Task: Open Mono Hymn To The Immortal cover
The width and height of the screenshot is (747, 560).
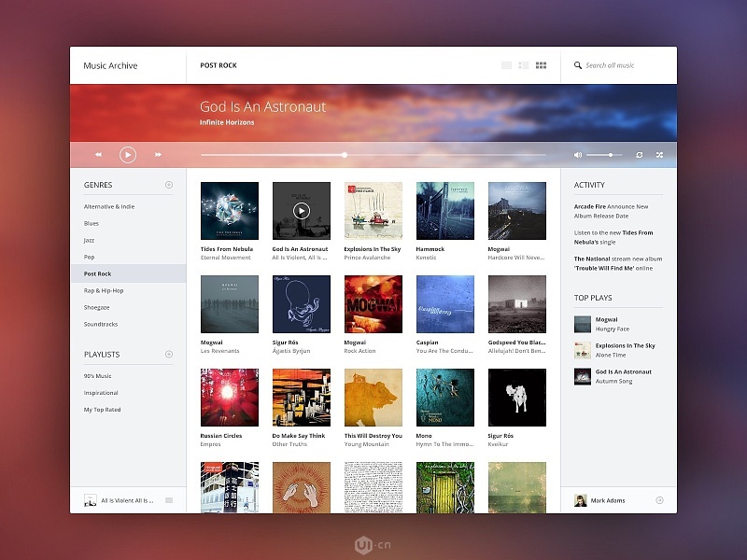Action: (x=445, y=398)
